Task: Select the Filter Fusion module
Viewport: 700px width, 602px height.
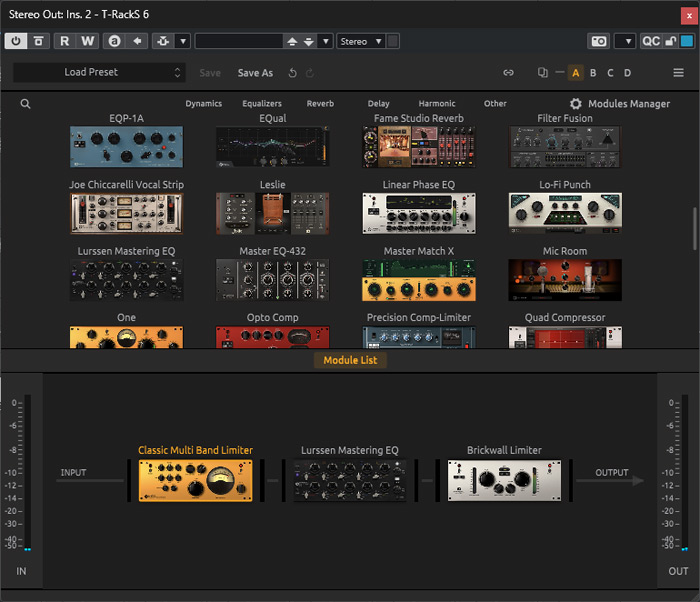Action: (565, 146)
